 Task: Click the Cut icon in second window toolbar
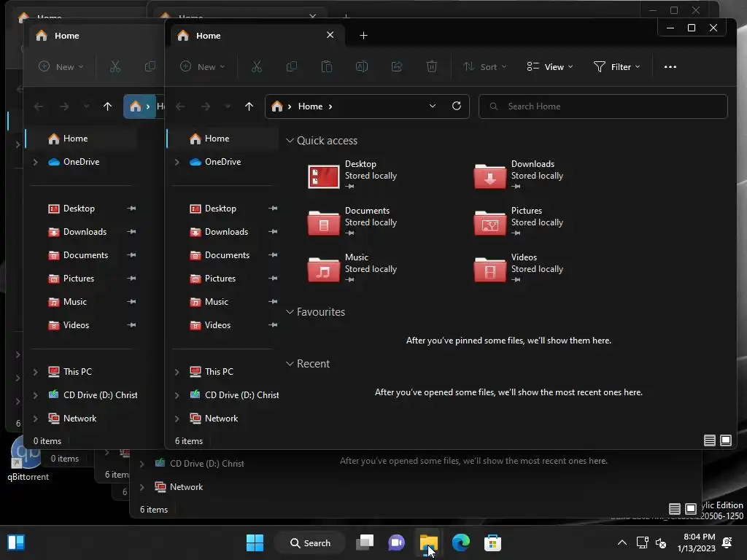(115, 66)
